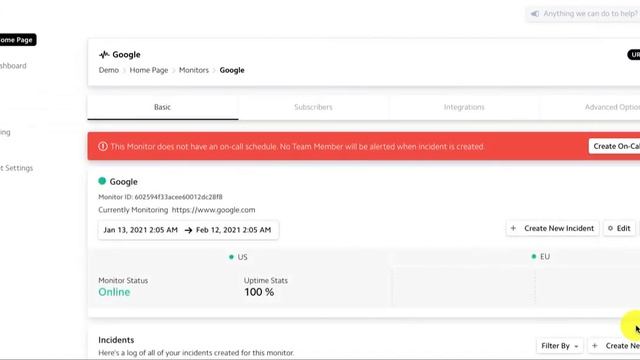Image resolution: width=640 pixels, height=360 pixels.
Task: Go to Home Page breadcrumb
Action: 149,70
